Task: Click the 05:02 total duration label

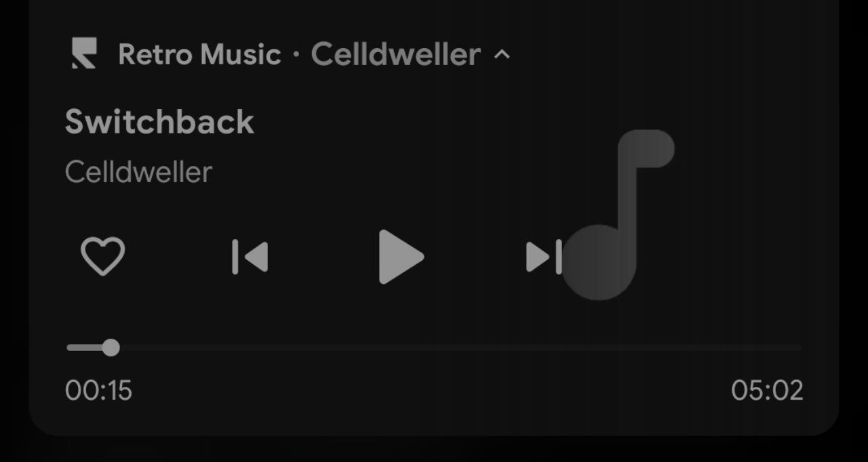Action: point(767,391)
